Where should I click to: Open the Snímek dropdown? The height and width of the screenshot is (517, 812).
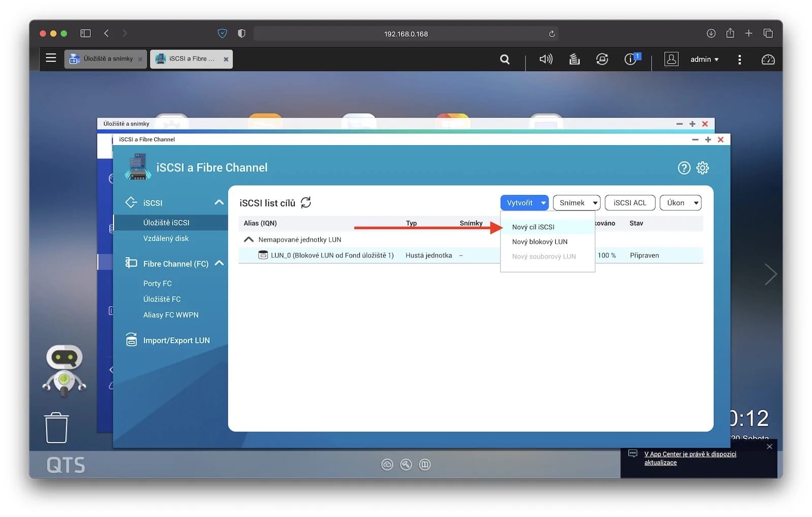point(577,203)
